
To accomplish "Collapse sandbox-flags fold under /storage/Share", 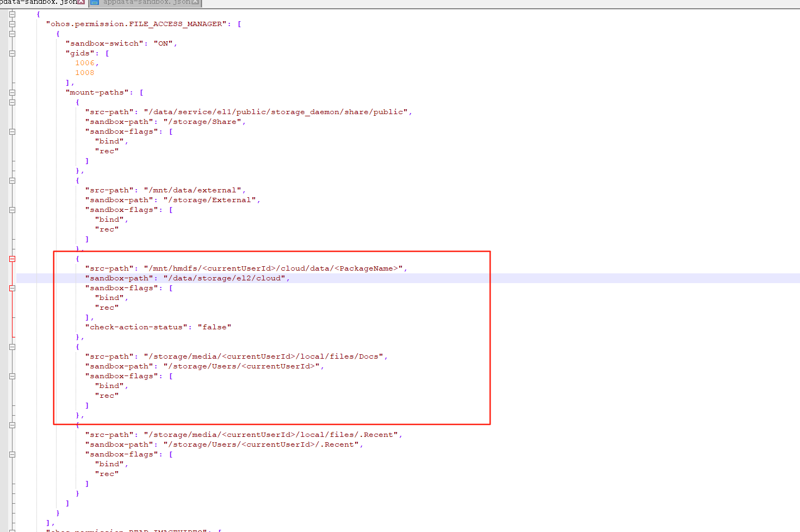I will tap(12, 132).
